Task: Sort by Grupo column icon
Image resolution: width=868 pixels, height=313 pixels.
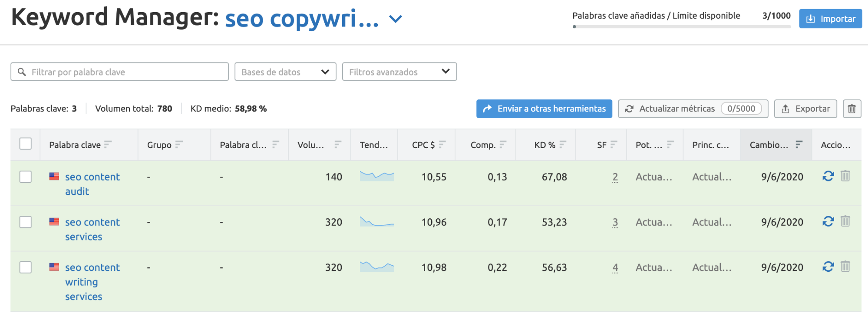Action: 178,144
